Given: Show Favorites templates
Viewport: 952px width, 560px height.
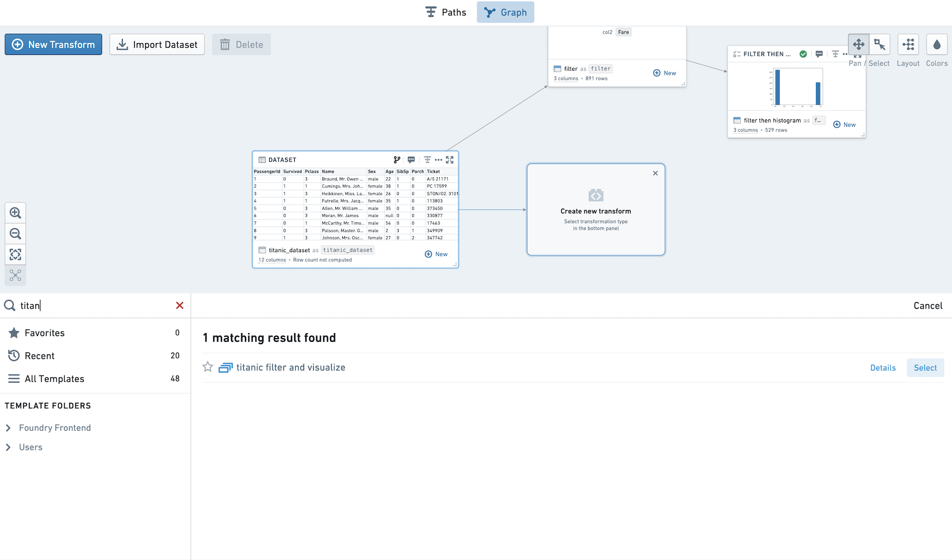Looking at the screenshot, I should (x=95, y=333).
